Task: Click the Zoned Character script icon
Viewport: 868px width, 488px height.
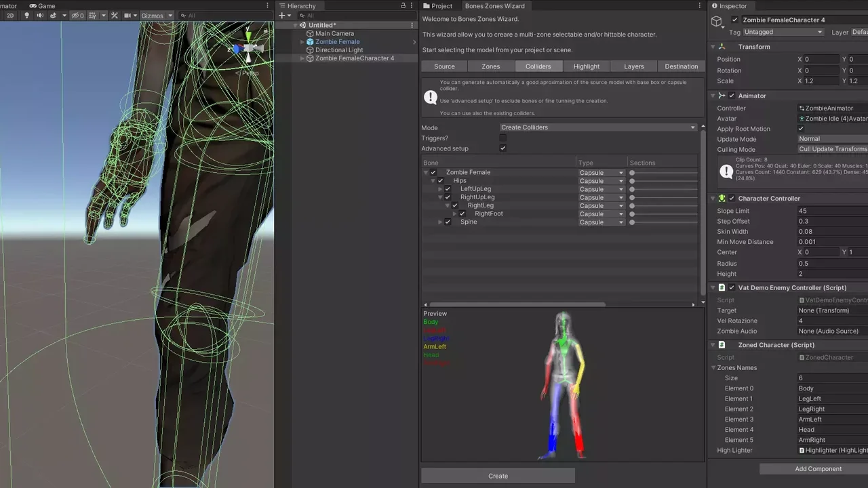Action: click(722, 345)
